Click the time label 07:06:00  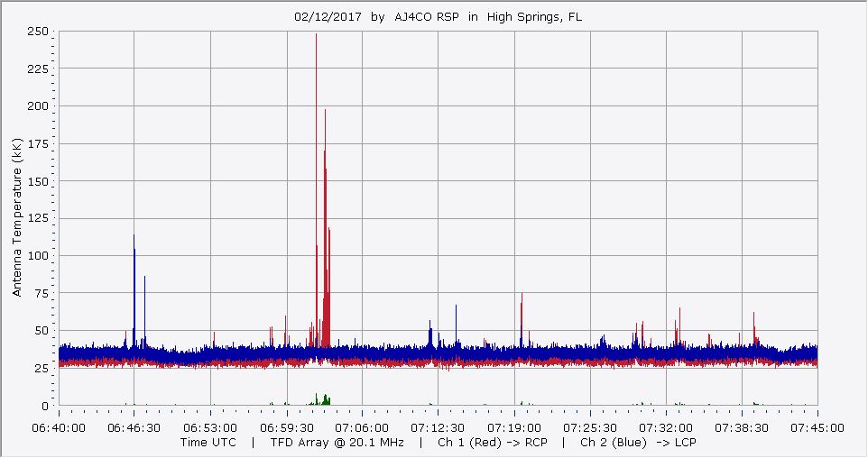362,428
